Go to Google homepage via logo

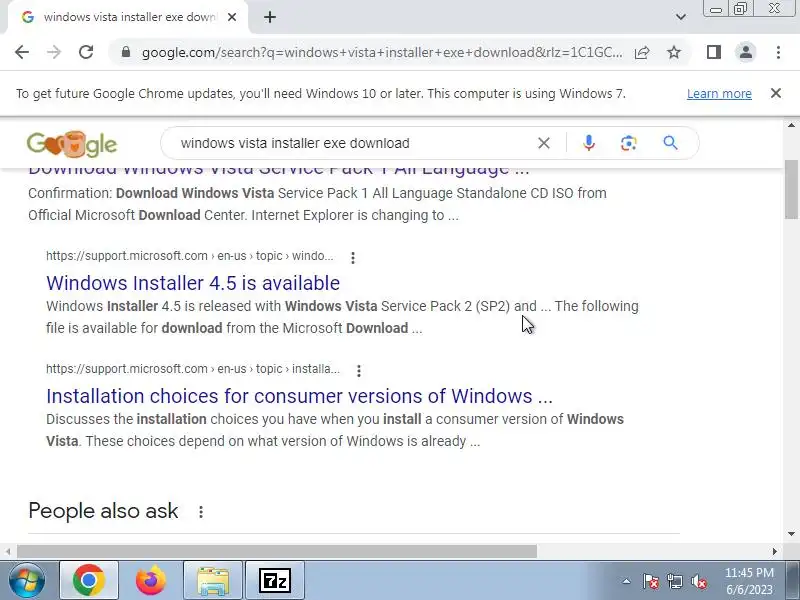[x=72, y=144]
